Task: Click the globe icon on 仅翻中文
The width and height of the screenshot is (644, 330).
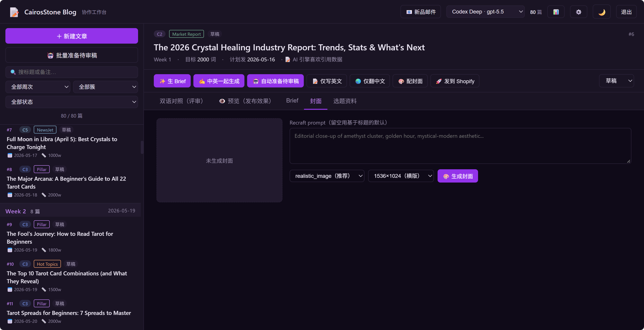Action: (358, 81)
